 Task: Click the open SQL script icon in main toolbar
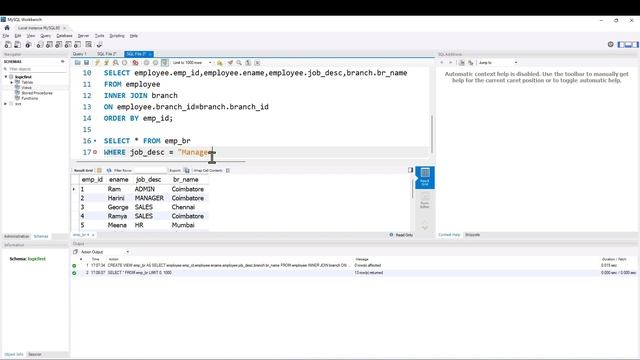point(18,44)
